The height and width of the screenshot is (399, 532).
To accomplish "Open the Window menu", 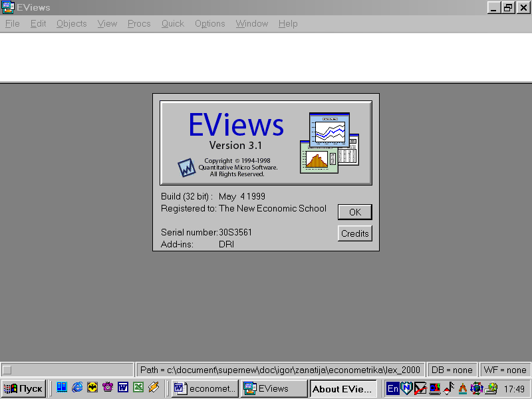I will (x=252, y=23).
